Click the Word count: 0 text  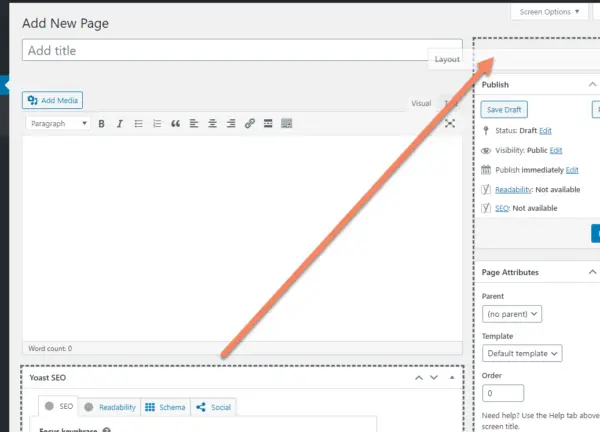[50, 348]
